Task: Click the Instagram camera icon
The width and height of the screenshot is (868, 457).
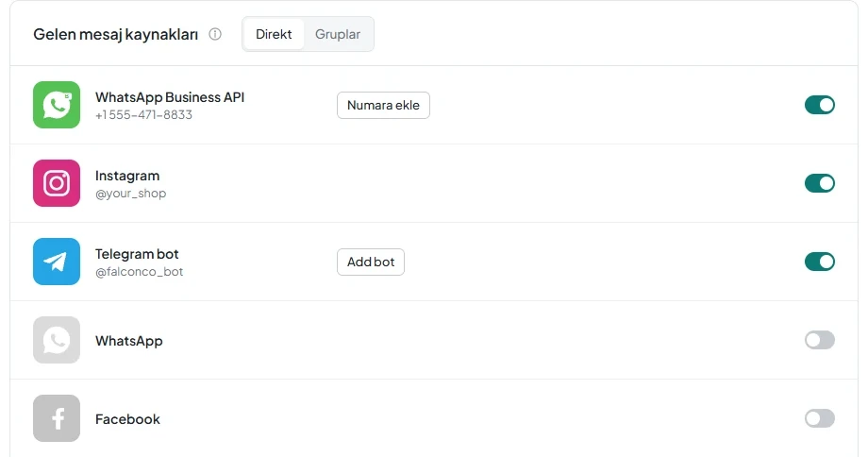Action: click(x=57, y=183)
